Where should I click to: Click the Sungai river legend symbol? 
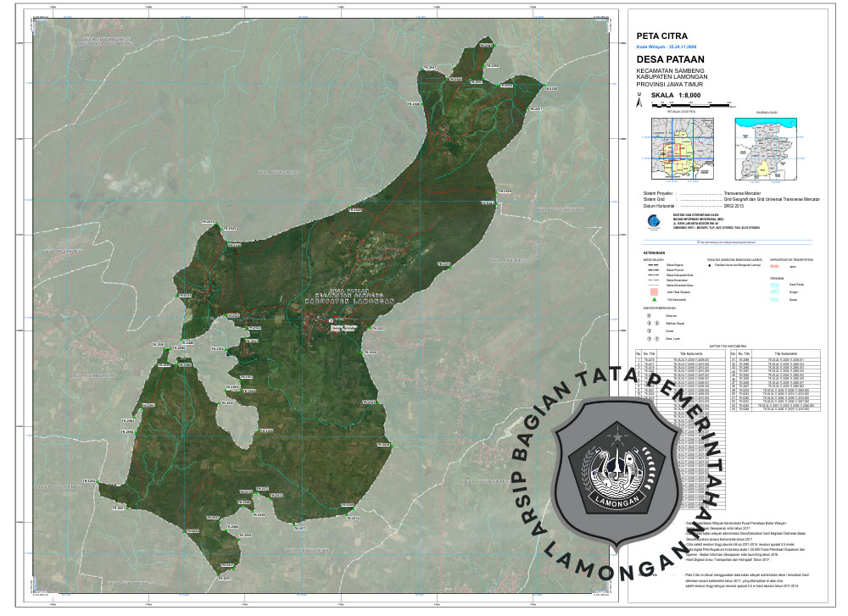click(773, 291)
